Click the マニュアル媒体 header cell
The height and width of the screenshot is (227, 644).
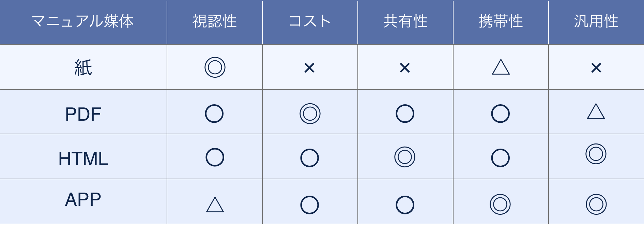click(x=83, y=21)
